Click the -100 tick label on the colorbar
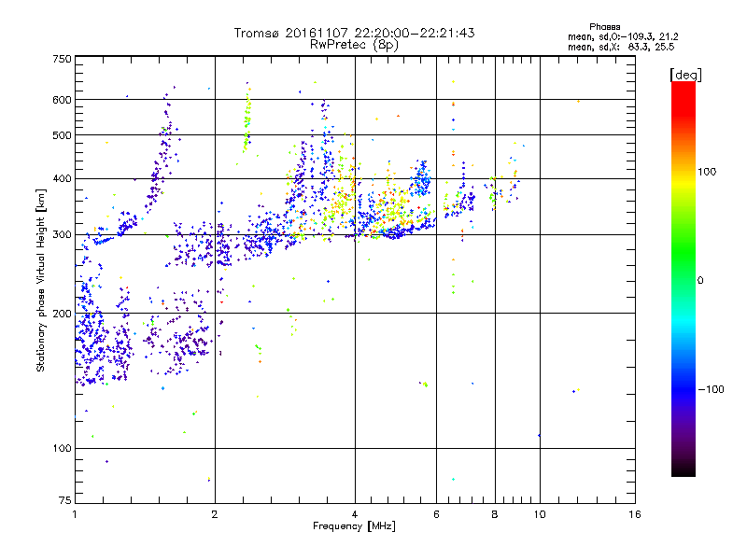The image size is (747, 560). pos(713,388)
